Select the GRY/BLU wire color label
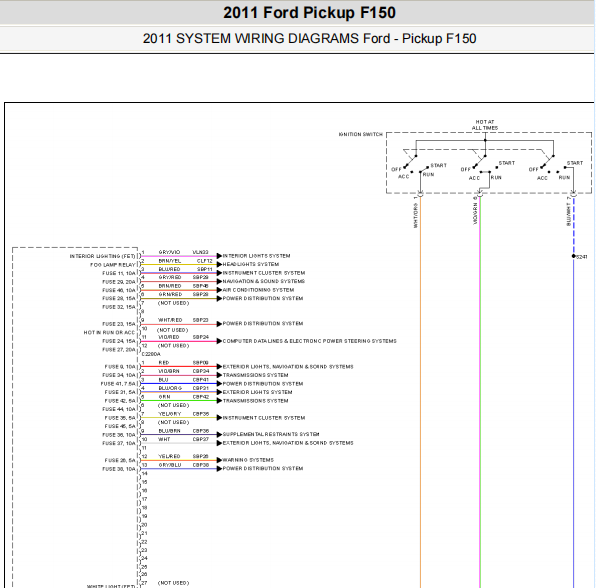 click(x=170, y=465)
